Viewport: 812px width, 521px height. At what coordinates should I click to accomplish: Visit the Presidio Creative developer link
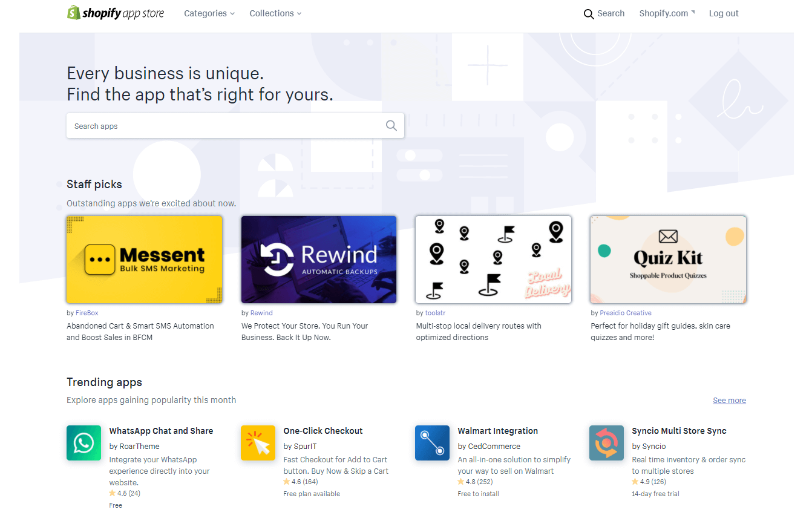626,313
